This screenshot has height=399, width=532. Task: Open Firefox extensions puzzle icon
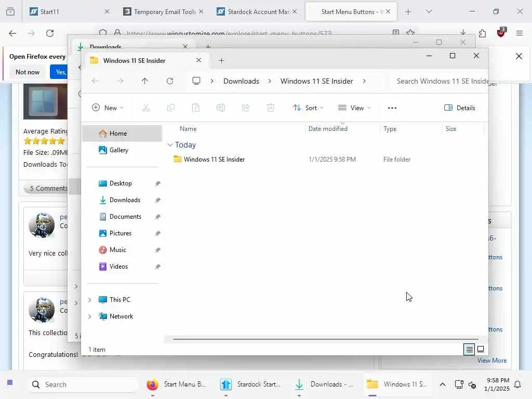(482, 33)
